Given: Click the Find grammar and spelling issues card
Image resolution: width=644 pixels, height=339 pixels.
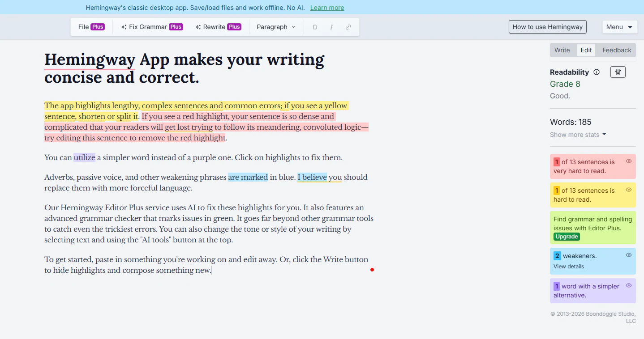Looking at the screenshot, I should pos(592,228).
